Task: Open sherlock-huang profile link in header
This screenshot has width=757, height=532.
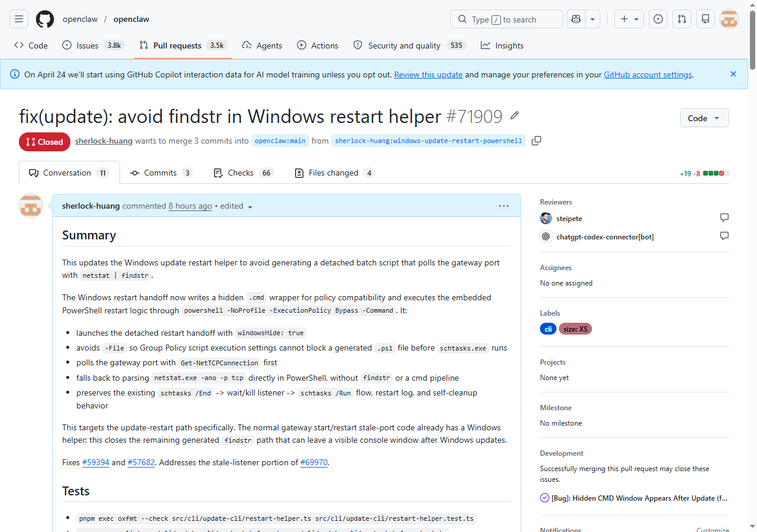Action: 104,141
